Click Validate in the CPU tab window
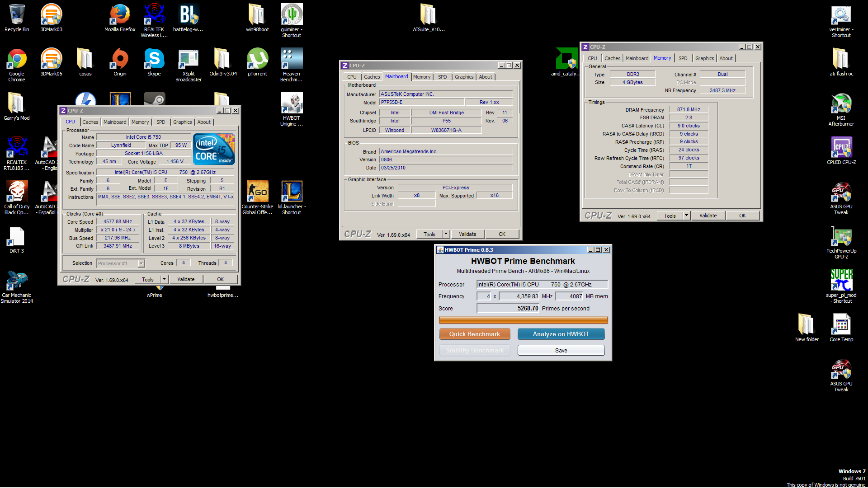The height and width of the screenshot is (488, 868). [x=186, y=279]
